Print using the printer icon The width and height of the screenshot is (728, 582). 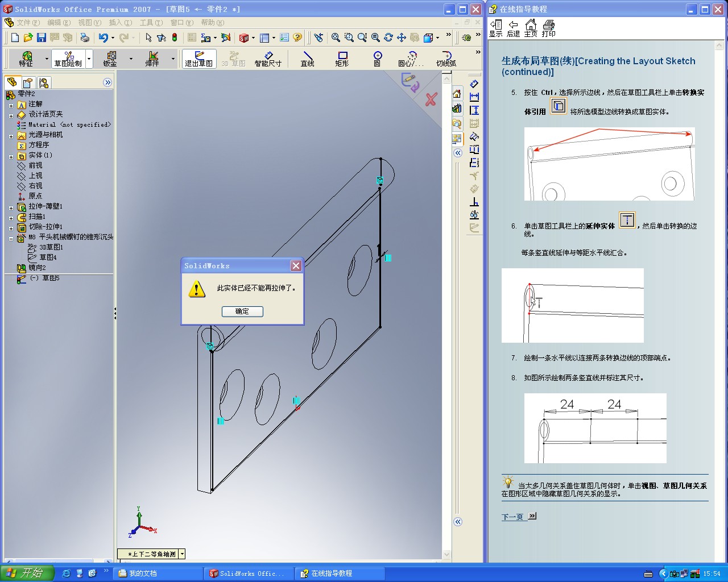(85, 38)
